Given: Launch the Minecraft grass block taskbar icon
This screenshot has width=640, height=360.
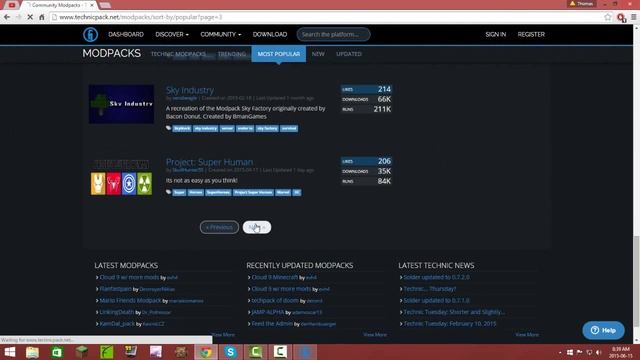Looking at the screenshot, I should tap(82, 352).
